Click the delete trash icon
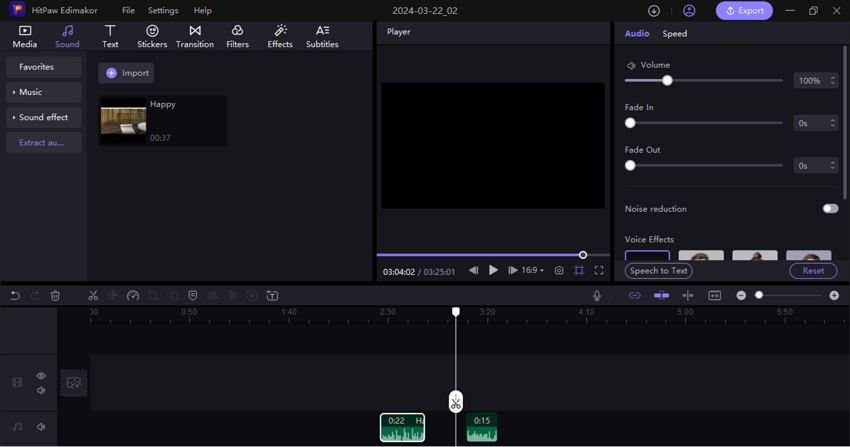 55,296
